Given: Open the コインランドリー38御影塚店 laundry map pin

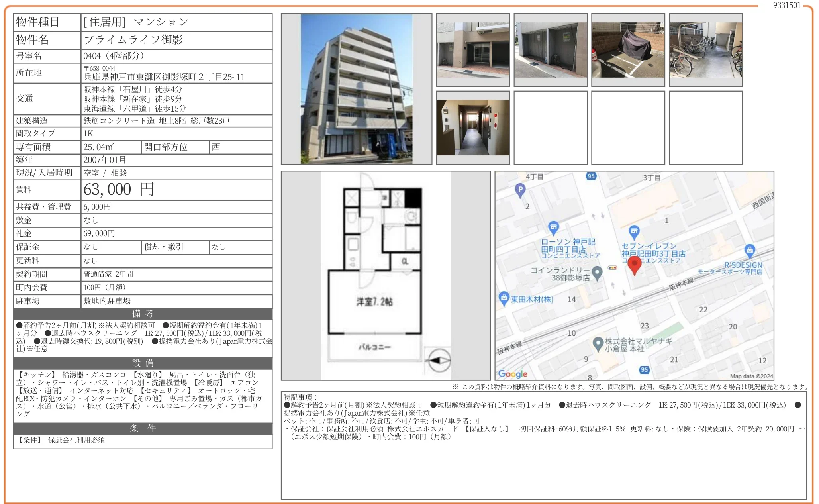Looking at the screenshot, I should point(596,272).
